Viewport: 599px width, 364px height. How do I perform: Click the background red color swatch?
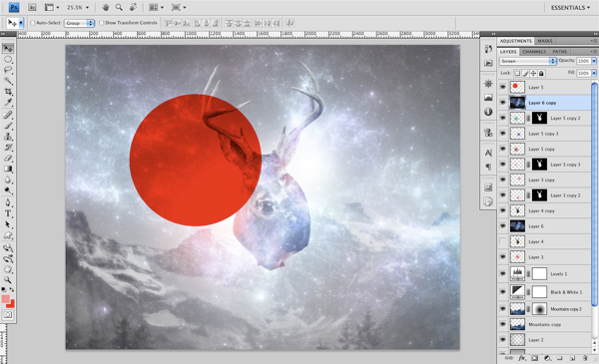coord(11,304)
